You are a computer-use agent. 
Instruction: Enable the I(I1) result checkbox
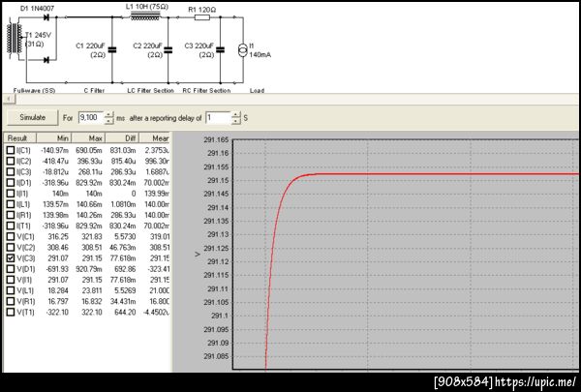(x=11, y=194)
